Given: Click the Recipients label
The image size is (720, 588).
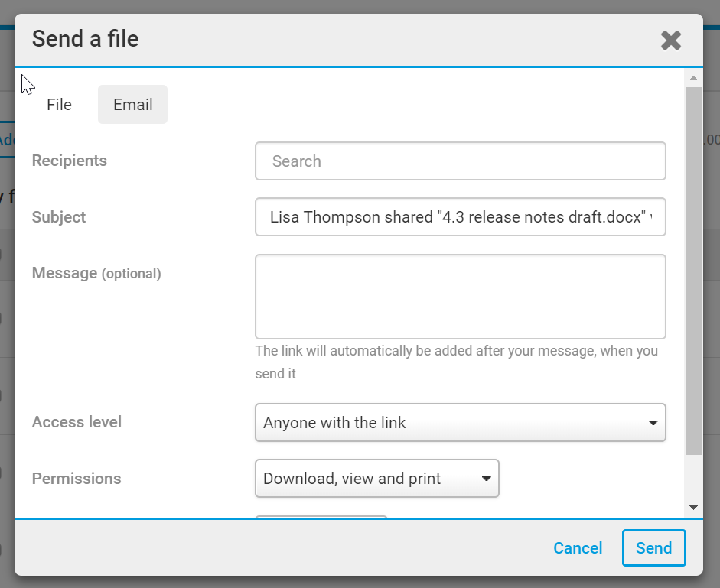Looking at the screenshot, I should 70,161.
